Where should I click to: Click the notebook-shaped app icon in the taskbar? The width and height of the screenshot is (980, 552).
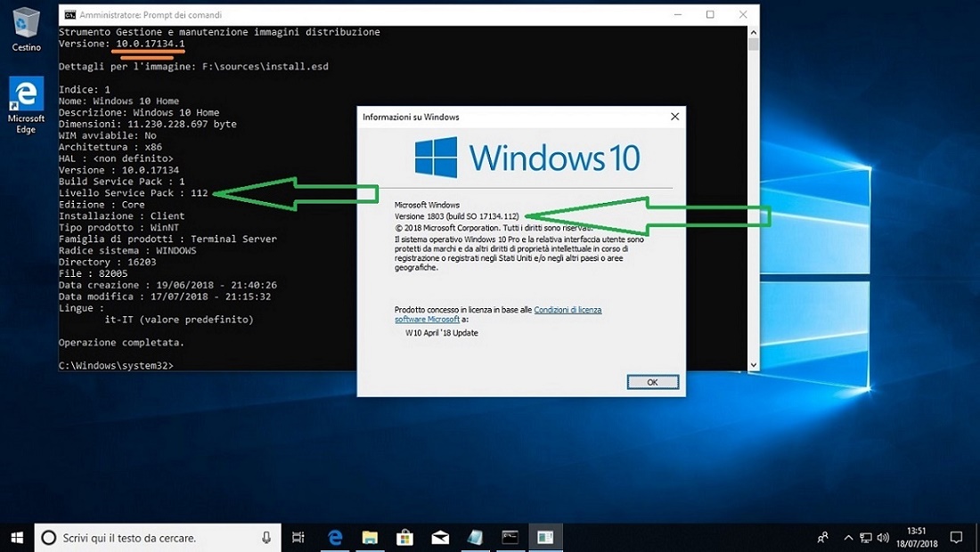pyautogui.click(x=475, y=537)
